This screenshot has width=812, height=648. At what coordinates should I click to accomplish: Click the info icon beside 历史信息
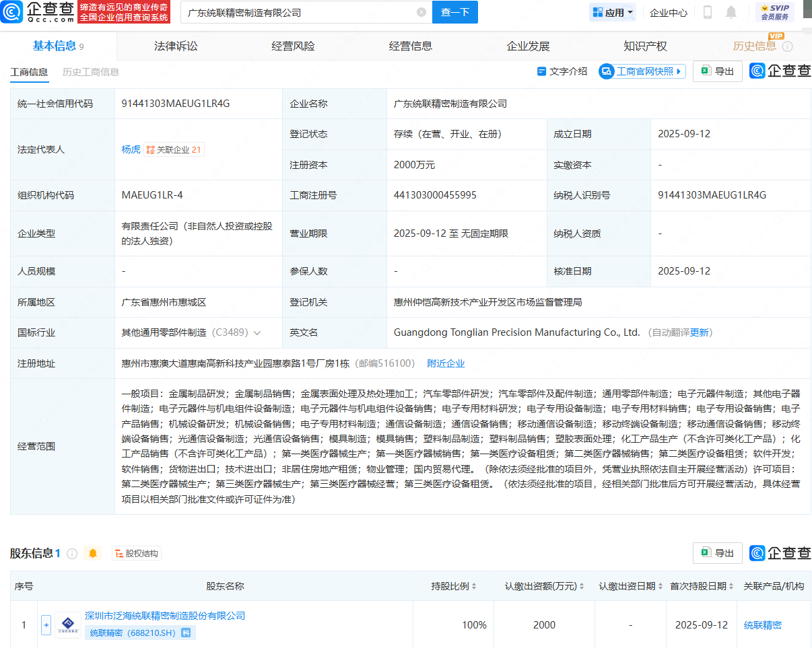click(787, 46)
